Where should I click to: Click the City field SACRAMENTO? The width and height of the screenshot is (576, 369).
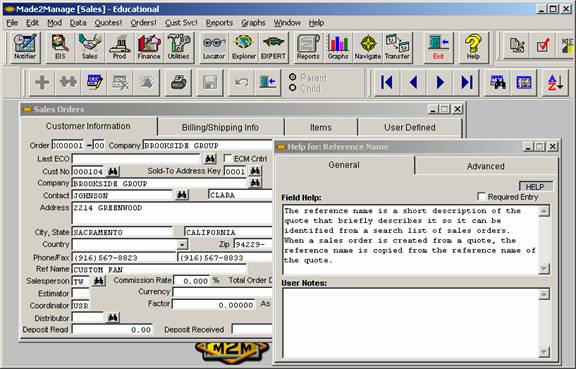[122, 232]
